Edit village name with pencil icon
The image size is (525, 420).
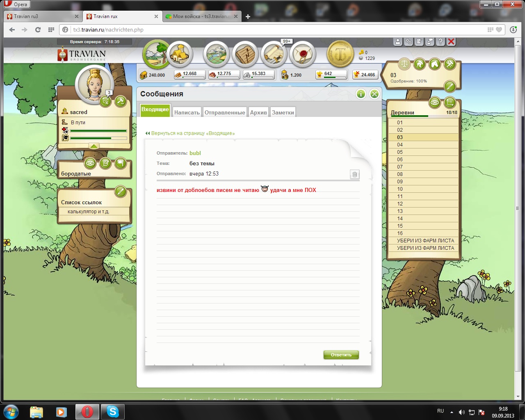[450, 86]
